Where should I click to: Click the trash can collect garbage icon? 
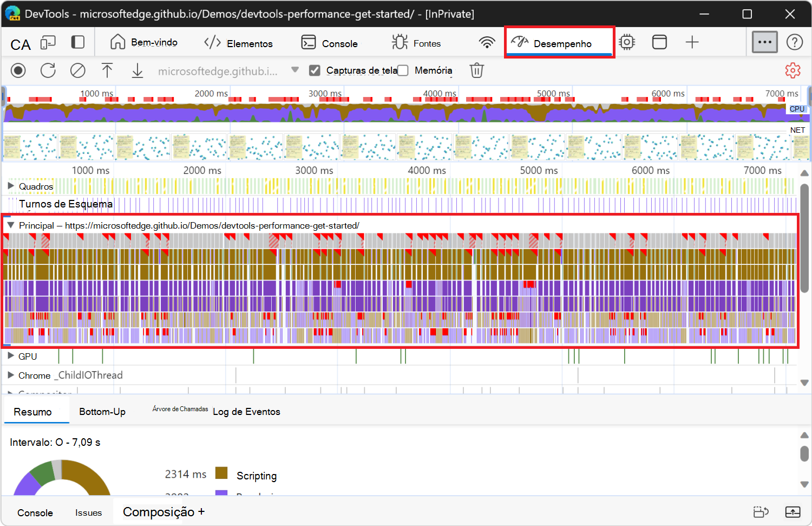(476, 70)
